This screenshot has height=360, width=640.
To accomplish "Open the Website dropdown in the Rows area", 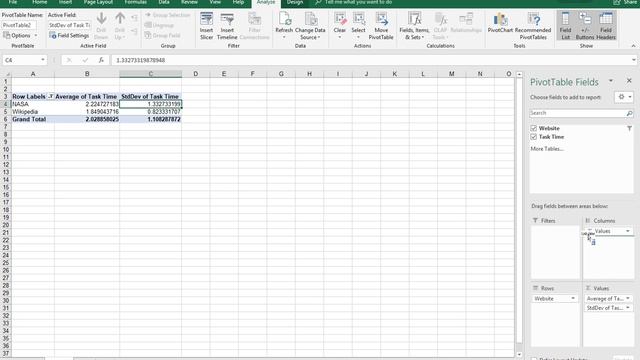I will (x=573, y=299).
